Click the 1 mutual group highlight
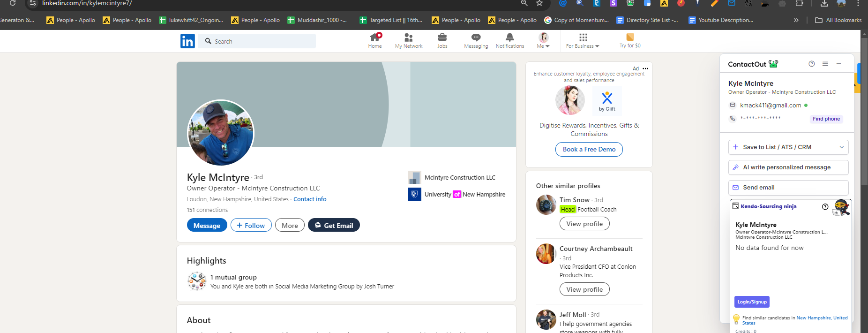 [x=233, y=277]
